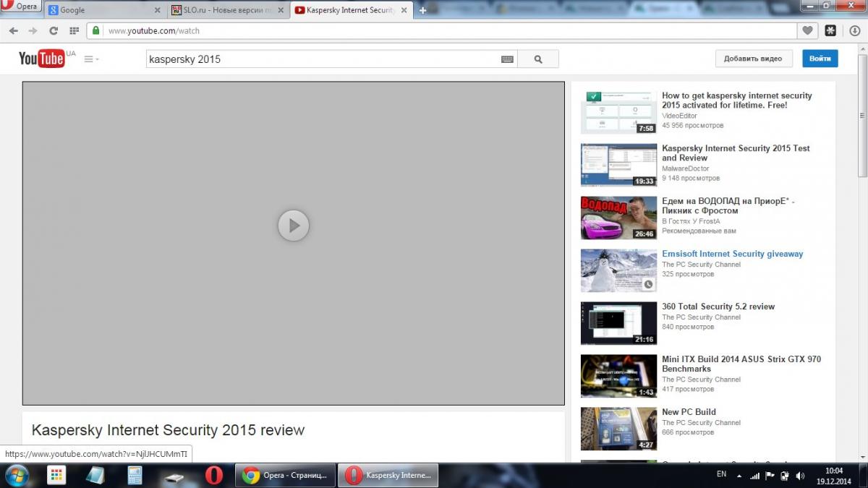Open the MalwareDoctor channel link
Screen dimensions: 868x488
[x=686, y=168]
